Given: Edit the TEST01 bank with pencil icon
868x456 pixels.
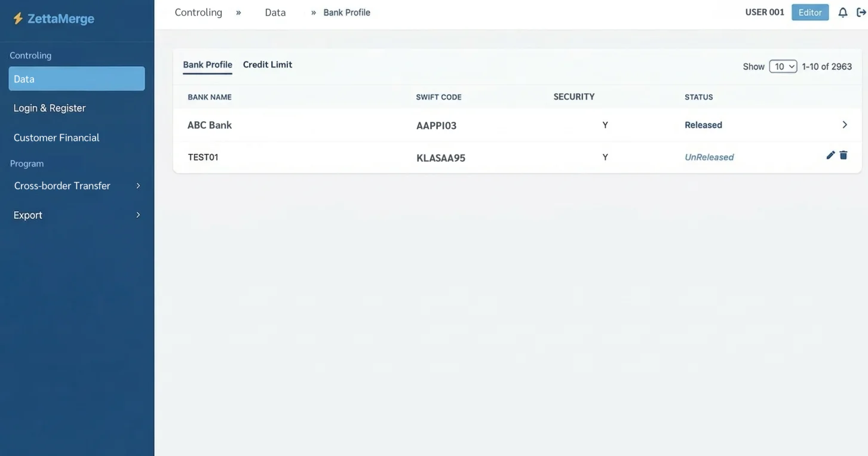Looking at the screenshot, I should pyautogui.click(x=830, y=155).
